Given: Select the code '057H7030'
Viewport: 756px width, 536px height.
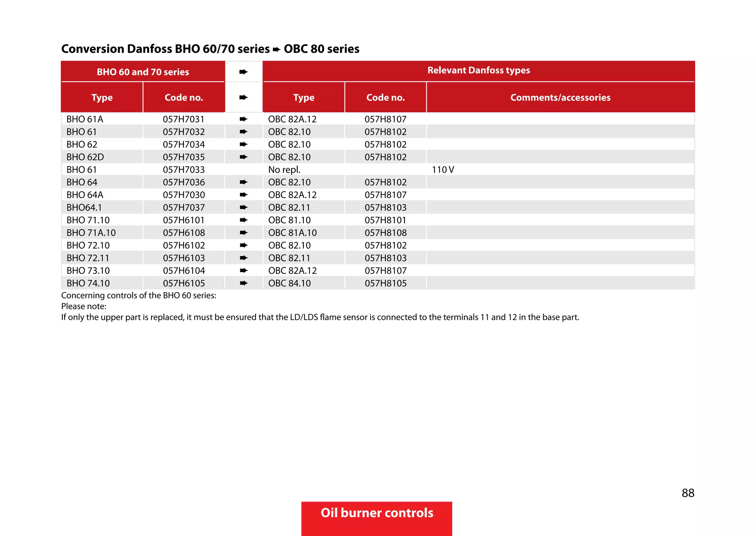Looking at the screenshot, I should 184,195.
